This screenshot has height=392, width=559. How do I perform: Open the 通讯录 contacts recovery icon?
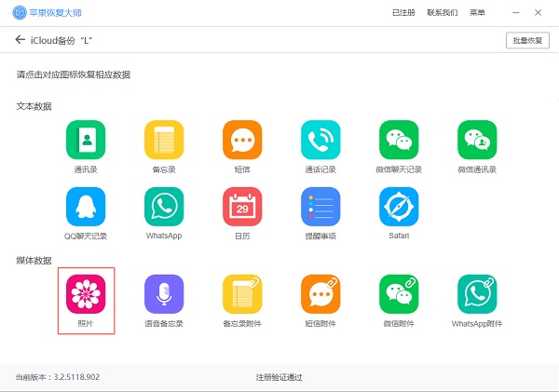86,140
